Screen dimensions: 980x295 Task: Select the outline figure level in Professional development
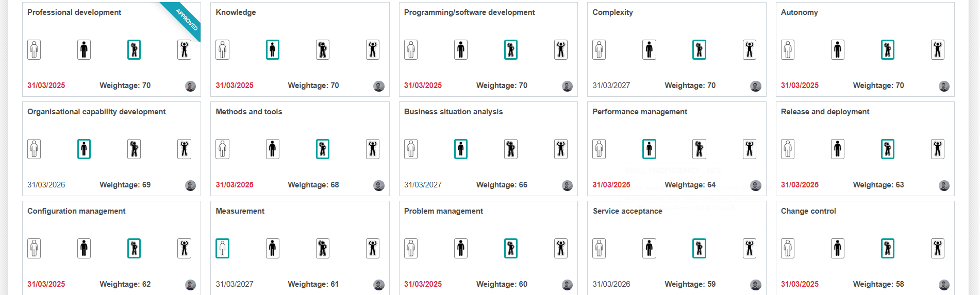(34, 50)
